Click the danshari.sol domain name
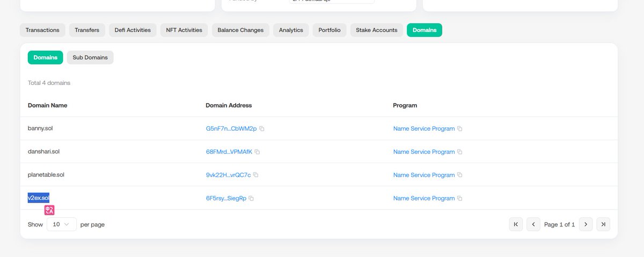Screen dimensions: 644x257 coord(43,152)
